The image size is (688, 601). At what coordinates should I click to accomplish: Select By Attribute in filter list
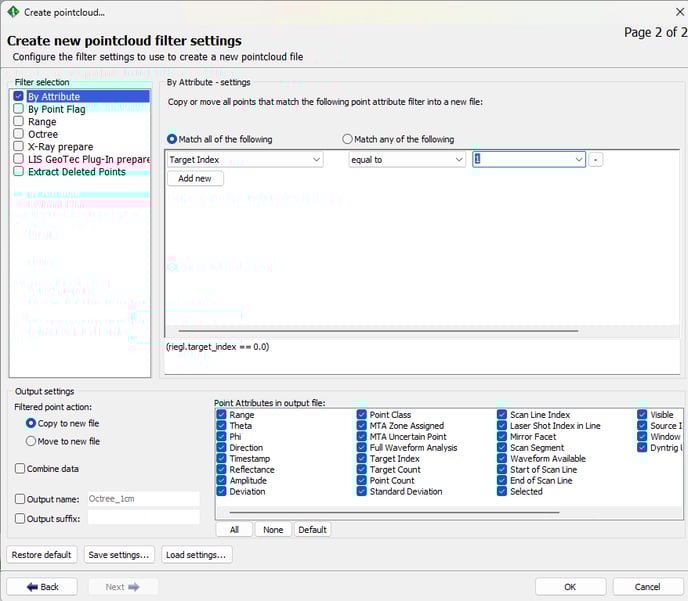point(53,97)
